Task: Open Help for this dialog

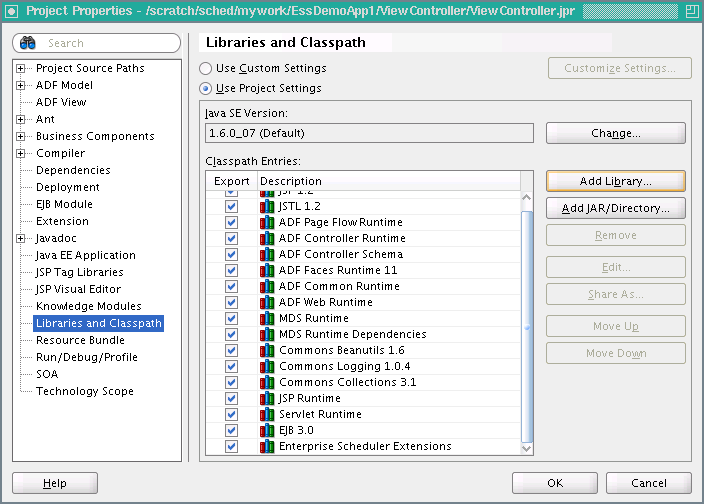Action: [55, 483]
